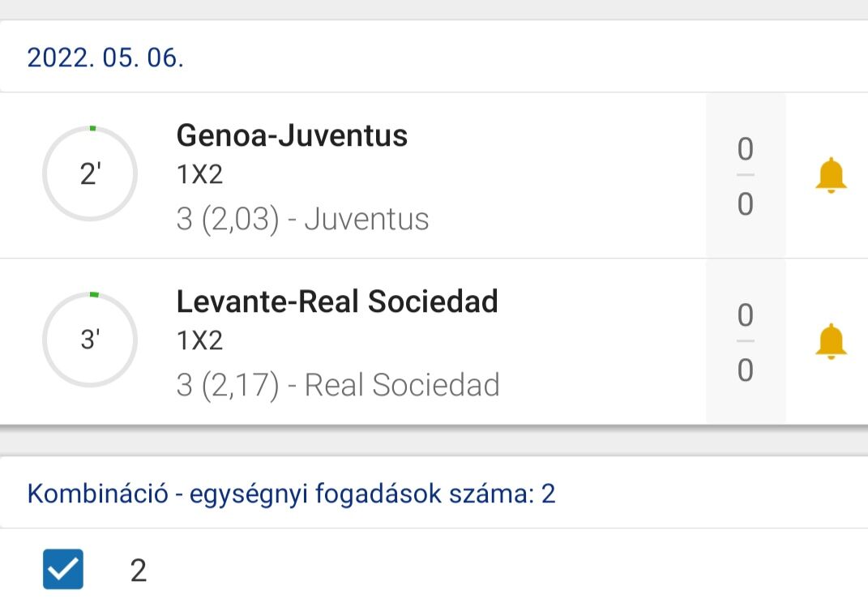The height and width of the screenshot is (603, 868).
Task: Expand the 2022. 05. 06. date header
Action: tap(105, 58)
